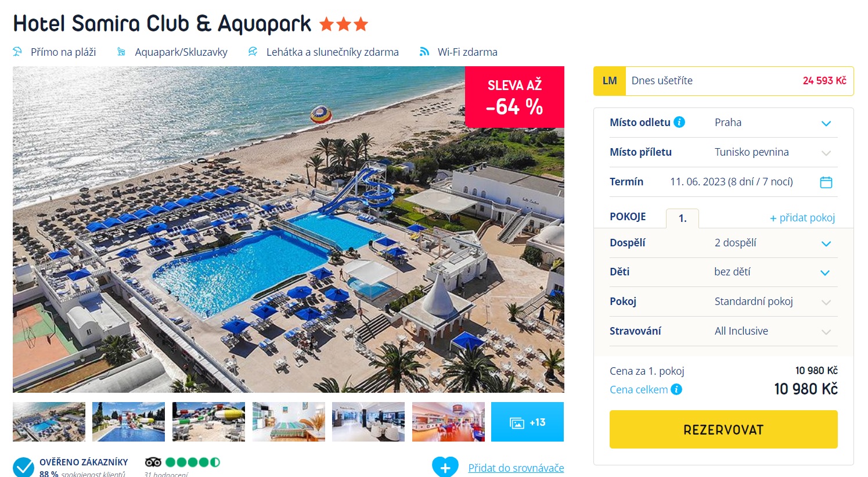Select room tab 1. under POKOJE

682,218
